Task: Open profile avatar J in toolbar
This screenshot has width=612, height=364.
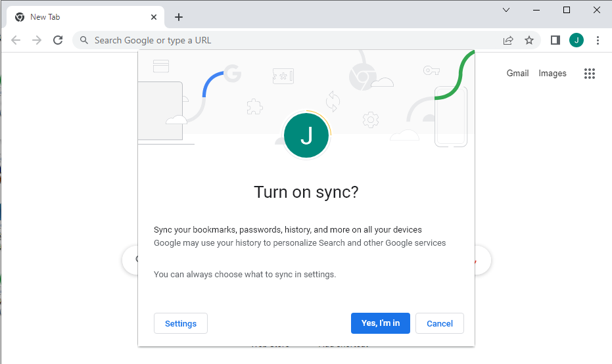Action: (x=577, y=40)
